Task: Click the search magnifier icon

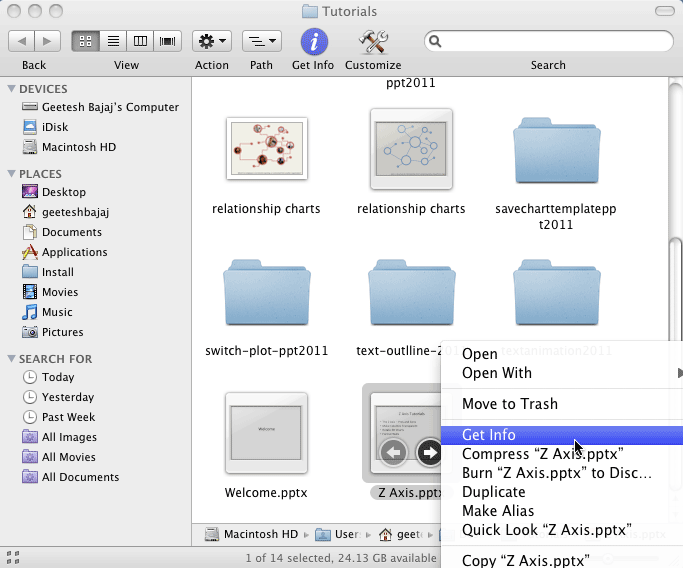Action: pyautogui.click(x=435, y=41)
